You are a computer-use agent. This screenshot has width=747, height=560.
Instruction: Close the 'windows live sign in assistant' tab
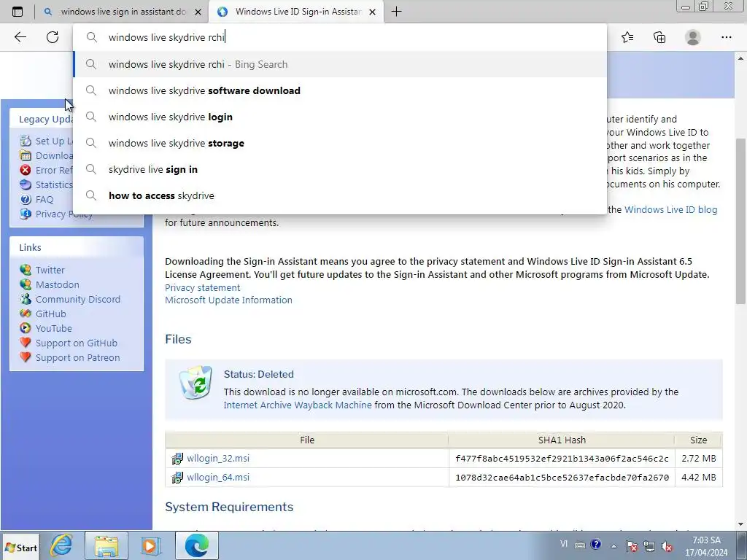(x=198, y=12)
